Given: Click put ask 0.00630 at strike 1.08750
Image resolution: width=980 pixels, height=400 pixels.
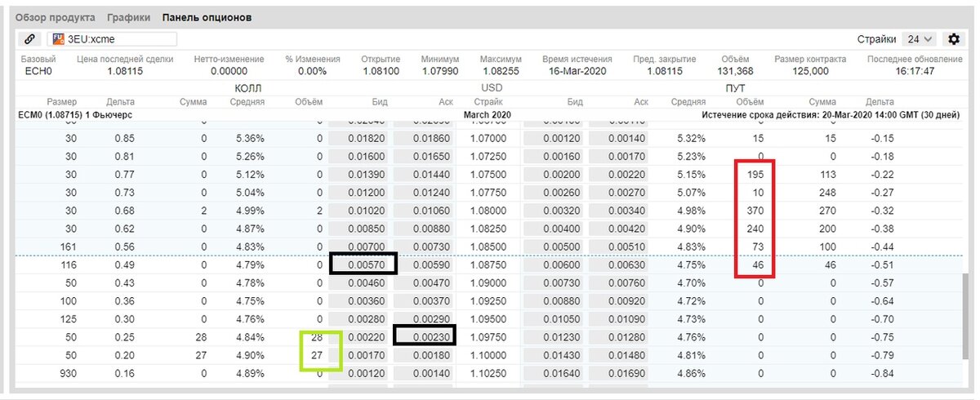Looking at the screenshot, I should point(617,264).
